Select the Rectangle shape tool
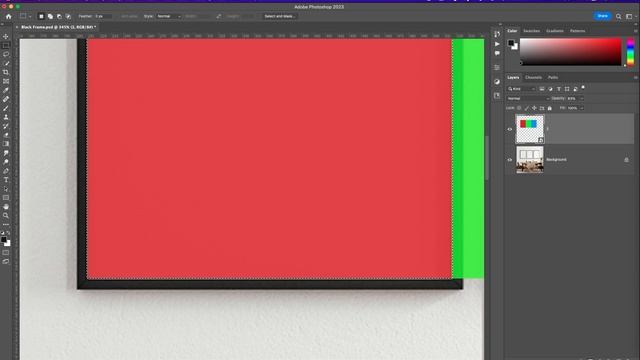The image size is (640, 360). 6,198
